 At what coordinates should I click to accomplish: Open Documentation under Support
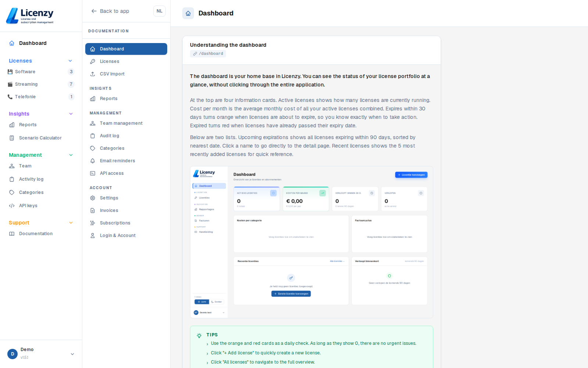[x=41, y=234]
